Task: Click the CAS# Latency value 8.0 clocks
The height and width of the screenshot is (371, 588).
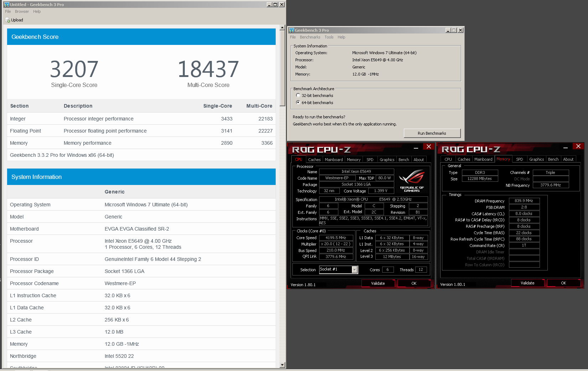Action: [x=524, y=213]
